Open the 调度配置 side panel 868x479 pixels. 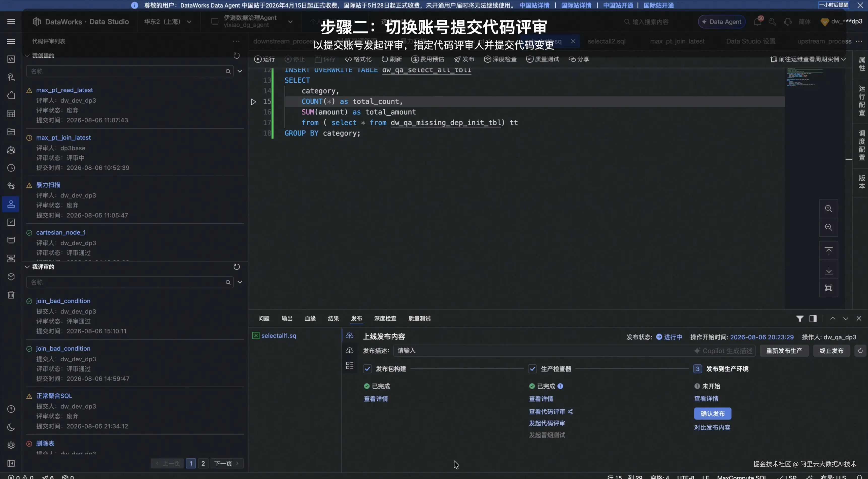862,146
